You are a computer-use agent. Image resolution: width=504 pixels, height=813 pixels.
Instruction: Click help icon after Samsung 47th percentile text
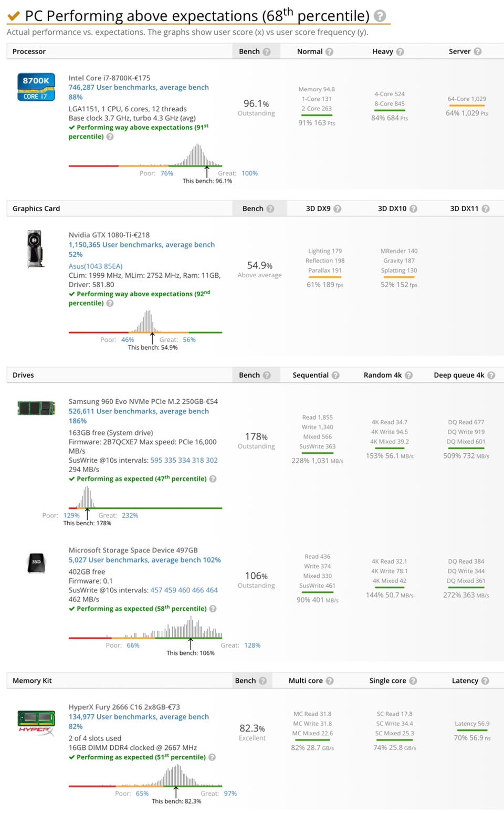click(213, 479)
